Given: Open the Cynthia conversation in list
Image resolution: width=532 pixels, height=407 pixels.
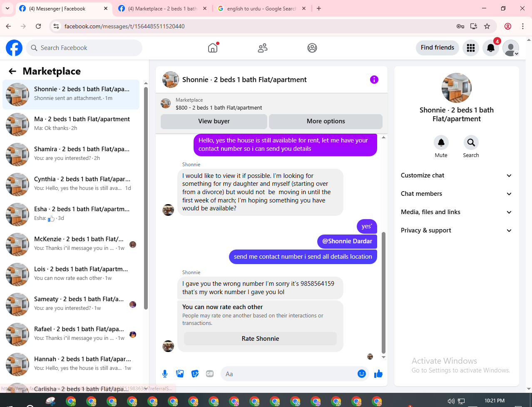Looking at the screenshot, I should 71,185.
